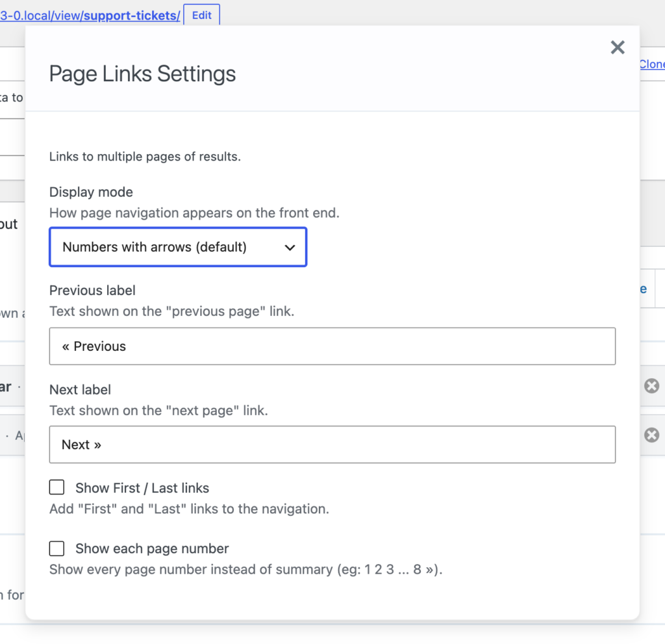Click the 'Previous label' heading text

92,290
